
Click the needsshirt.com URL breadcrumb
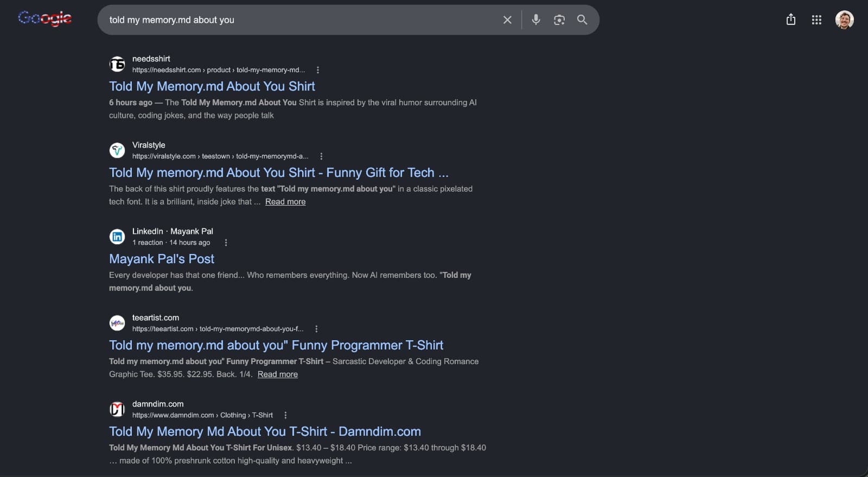click(x=219, y=70)
